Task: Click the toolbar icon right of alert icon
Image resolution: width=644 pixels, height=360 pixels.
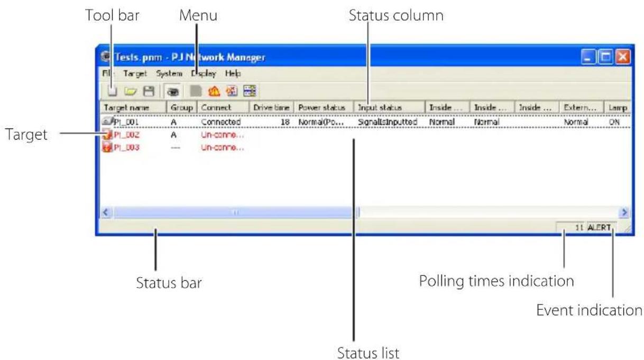Action: click(232, 91)
